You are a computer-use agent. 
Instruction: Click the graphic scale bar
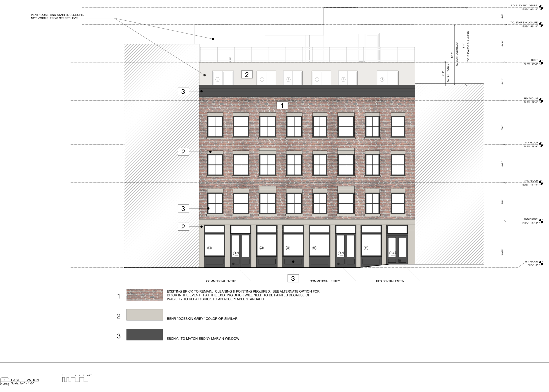tap(75, 379)
